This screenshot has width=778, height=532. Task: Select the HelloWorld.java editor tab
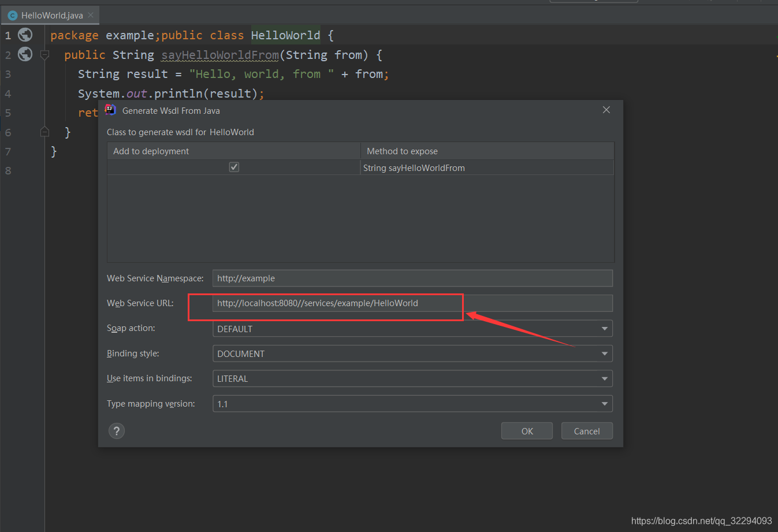click(51, 16)
